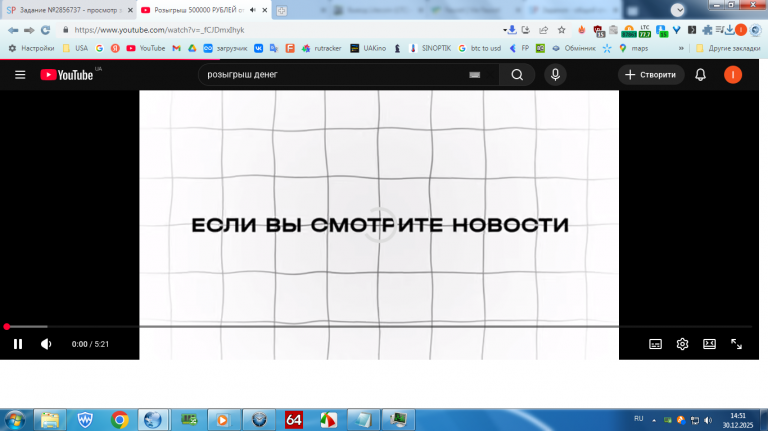Go back in browser history
768x431 pixels.
coord(13,30)
